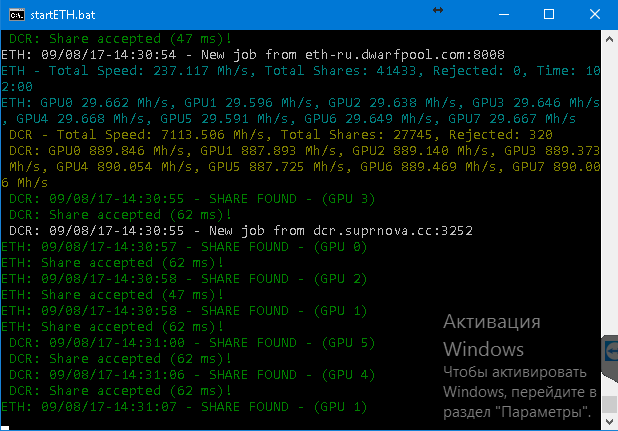Click the vertical scrollbar track
The image size is (618, 431).
[x=609, y=200]
